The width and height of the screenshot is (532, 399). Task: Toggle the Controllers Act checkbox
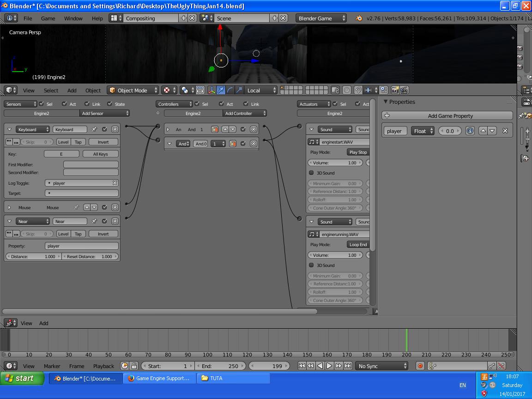(222, 104)
